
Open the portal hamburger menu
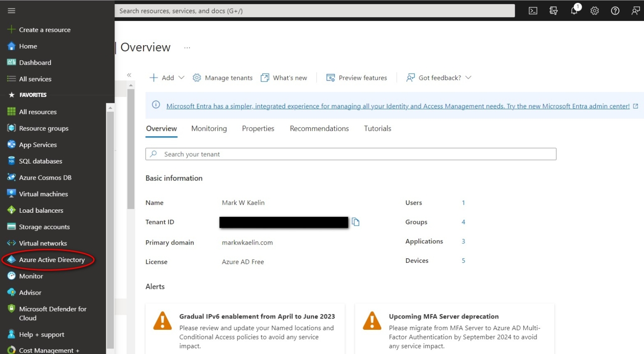(x=11, y=10)
